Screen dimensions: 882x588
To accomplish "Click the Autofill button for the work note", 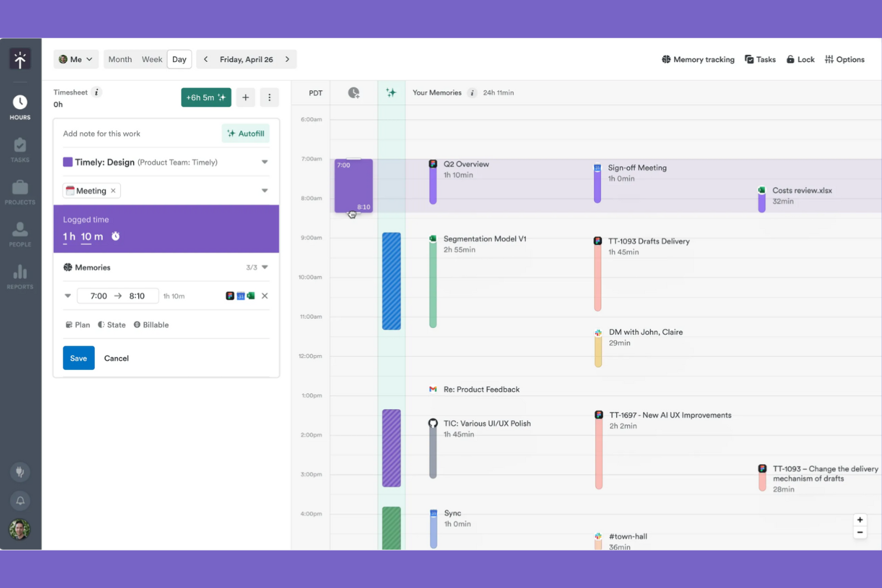I will click(245, 133).
